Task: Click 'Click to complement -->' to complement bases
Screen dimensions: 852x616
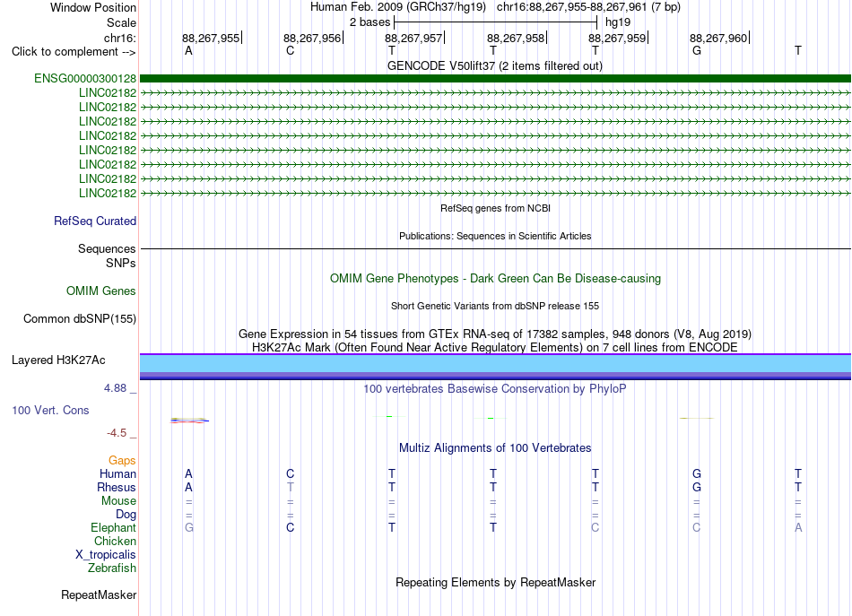Action: pos(74,52)
